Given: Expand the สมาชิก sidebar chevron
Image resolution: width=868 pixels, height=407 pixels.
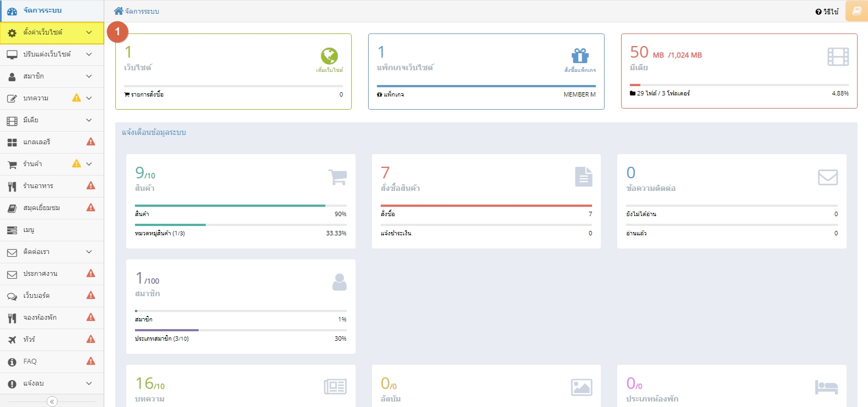Looking at the screenshot, I should point(89,76).
